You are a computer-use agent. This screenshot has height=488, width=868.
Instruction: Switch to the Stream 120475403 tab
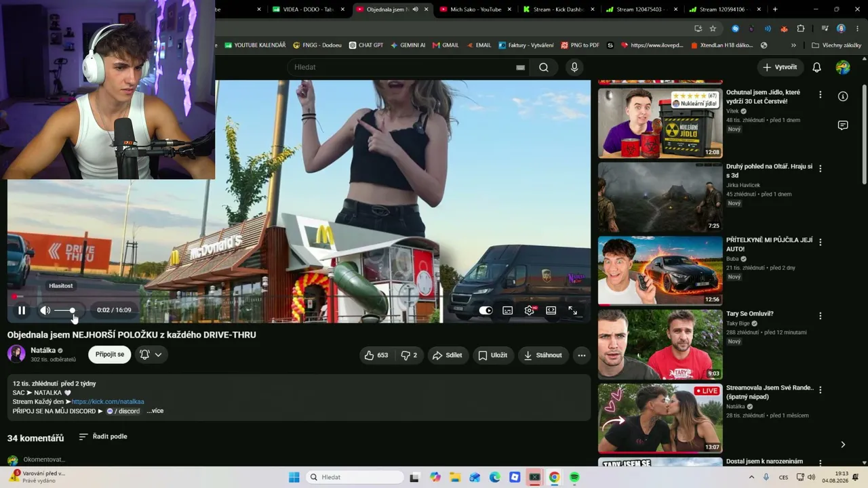click(x=641, y=9)
